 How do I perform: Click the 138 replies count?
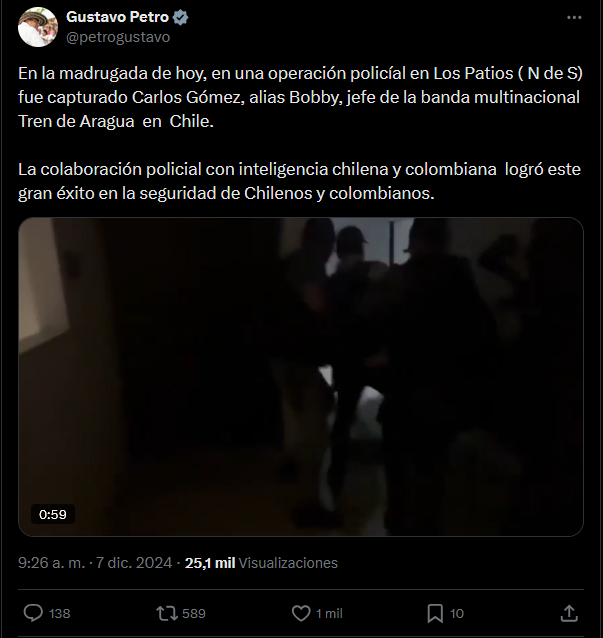[59, 614]
